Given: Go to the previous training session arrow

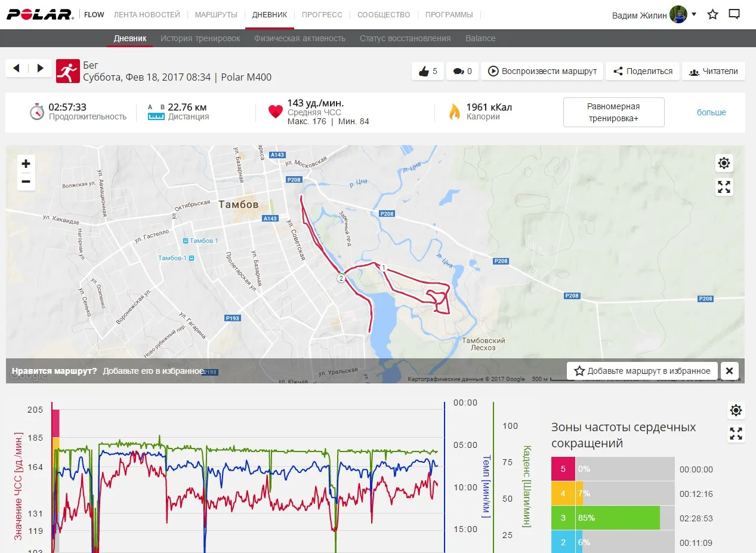Looking at the screenshot, I should 17,68.
